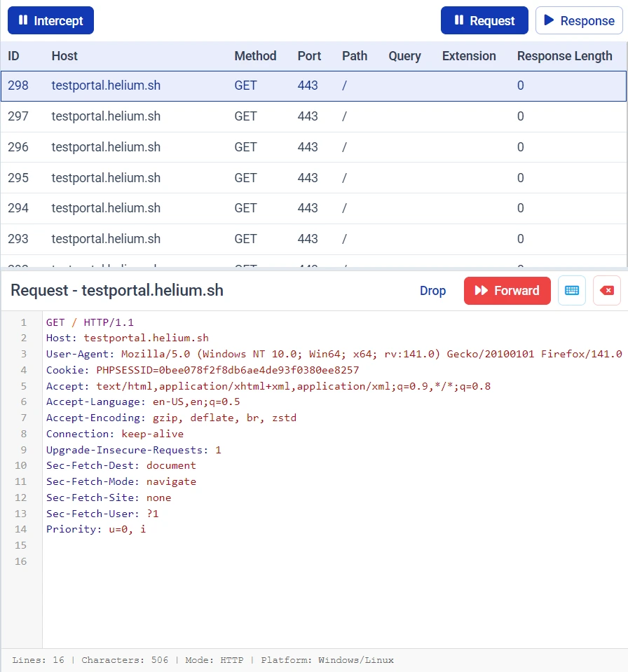
Task: Sort by ID column header
Action: point(14,56)
